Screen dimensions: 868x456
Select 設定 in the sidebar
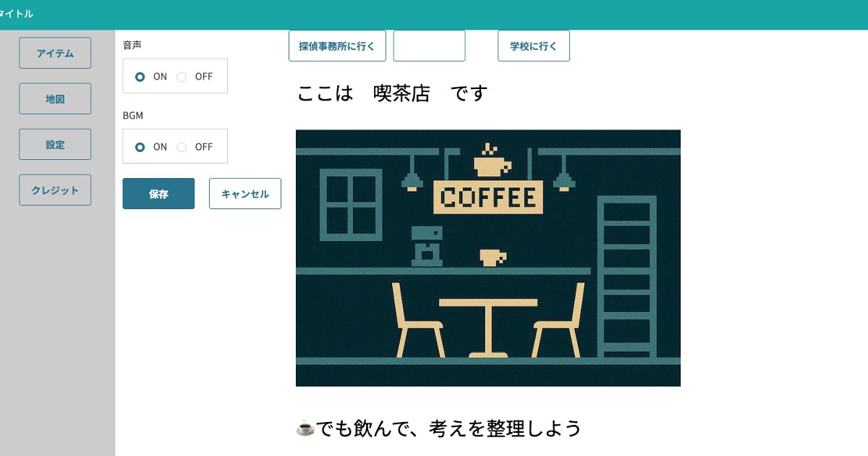(55, 144)
